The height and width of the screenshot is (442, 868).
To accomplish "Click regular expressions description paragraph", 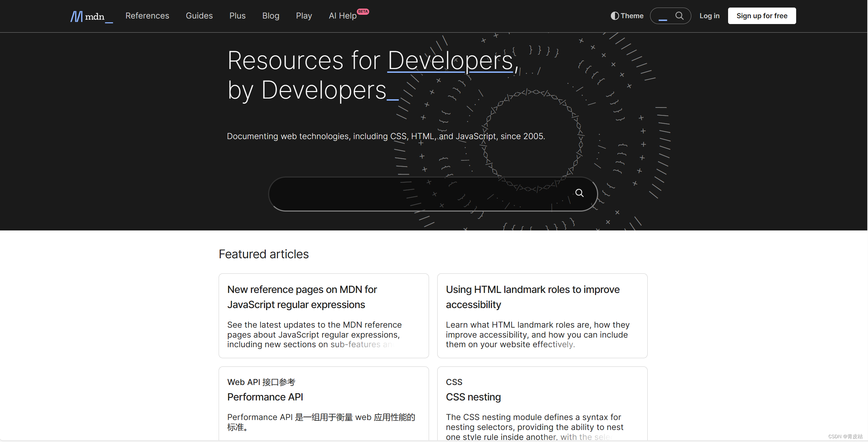I will (315, 335).
